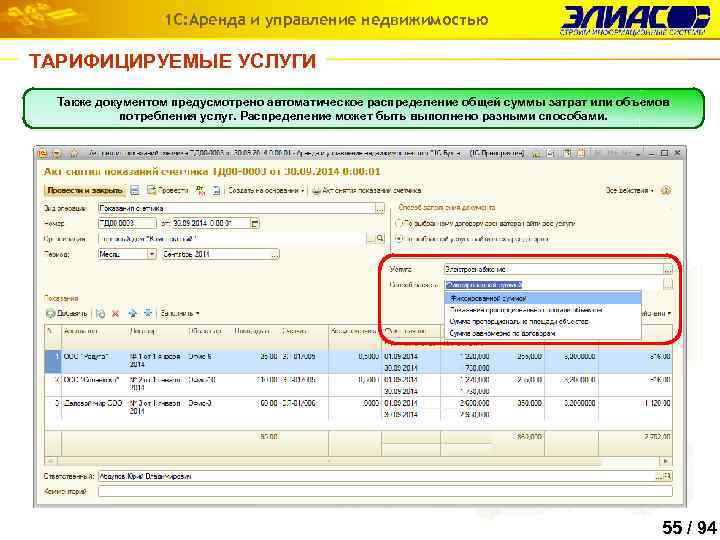Click the move row down arrow icon

tap(148, 313)
